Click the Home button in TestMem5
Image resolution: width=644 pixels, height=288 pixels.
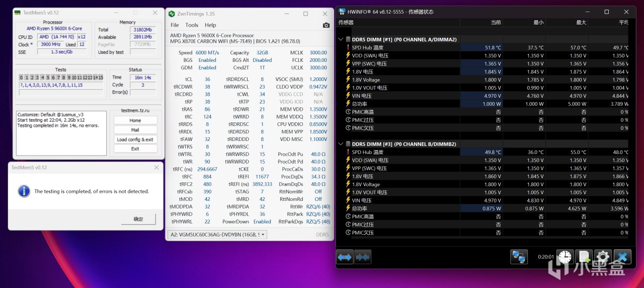[135, 120]
